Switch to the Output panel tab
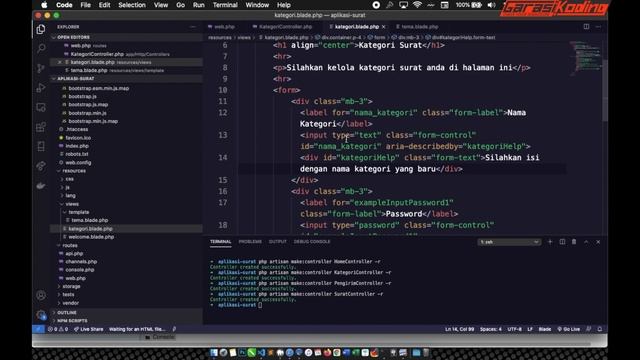640x360 pixels. coord(278,242)
